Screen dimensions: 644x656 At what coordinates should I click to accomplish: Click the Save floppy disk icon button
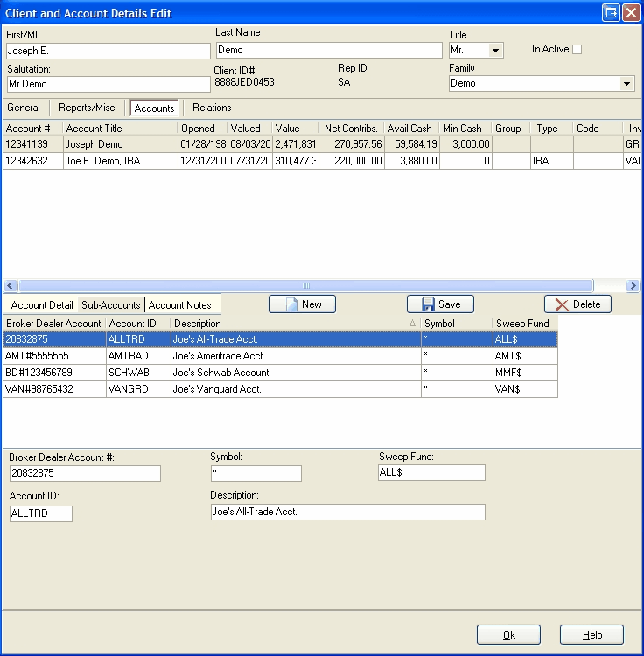point(440,304)
